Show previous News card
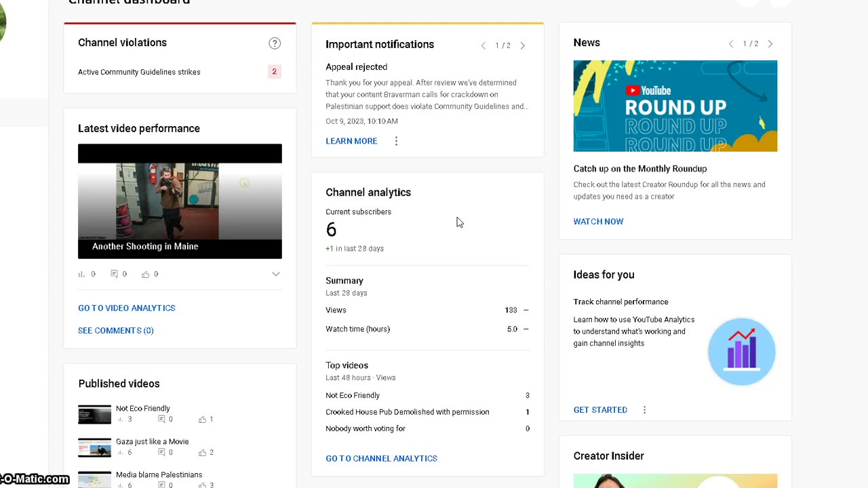 [731, 44]
